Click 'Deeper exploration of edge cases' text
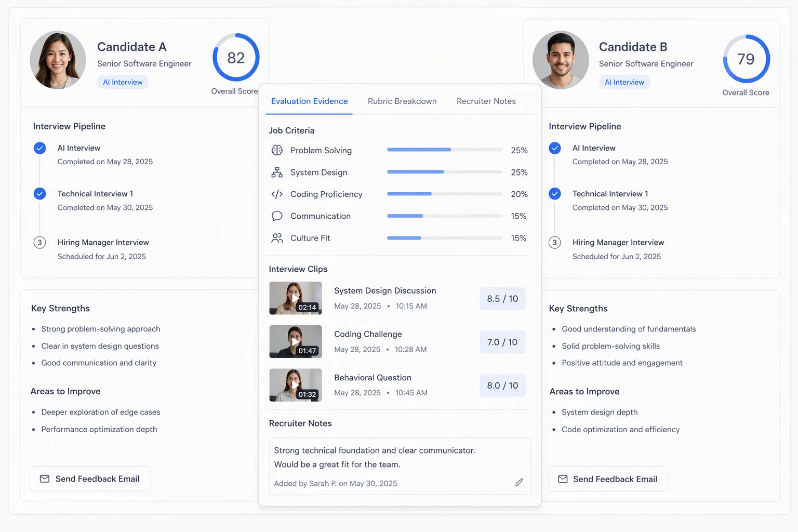The image size is (798, 532). click(101, 412)
